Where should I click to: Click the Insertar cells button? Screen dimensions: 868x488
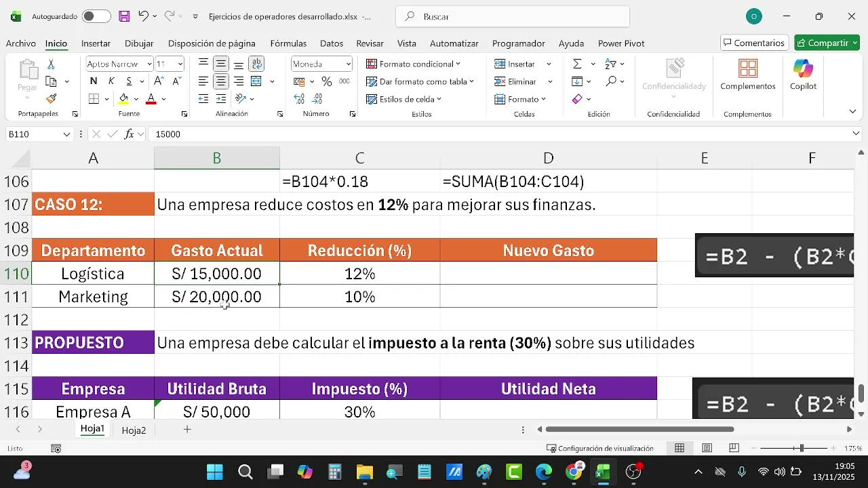(515, 64)
